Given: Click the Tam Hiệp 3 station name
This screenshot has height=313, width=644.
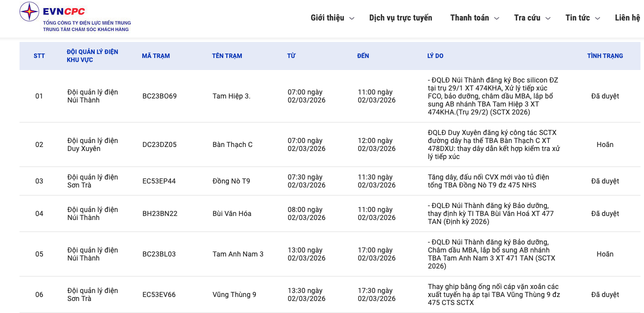Looking at the screenshot, I should click(x=231, y=96).
